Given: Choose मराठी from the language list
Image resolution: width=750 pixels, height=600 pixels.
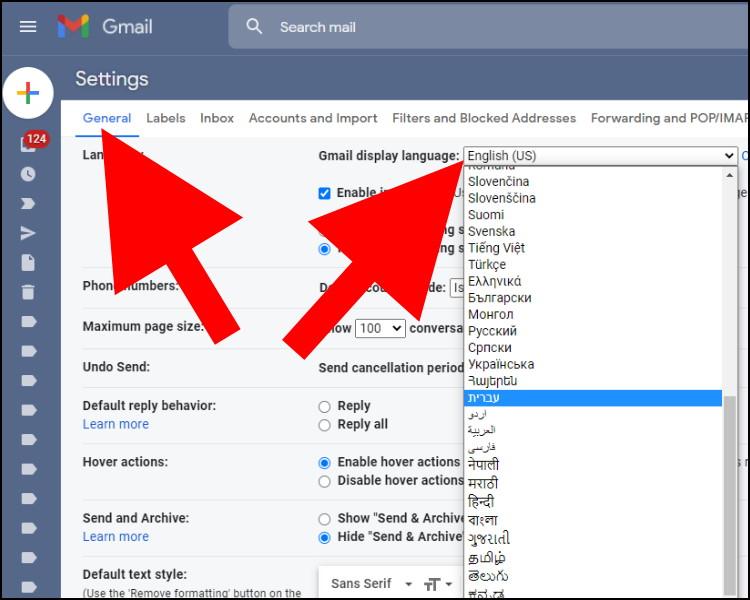Looking at the screenshot, I should tap(593, 483).
